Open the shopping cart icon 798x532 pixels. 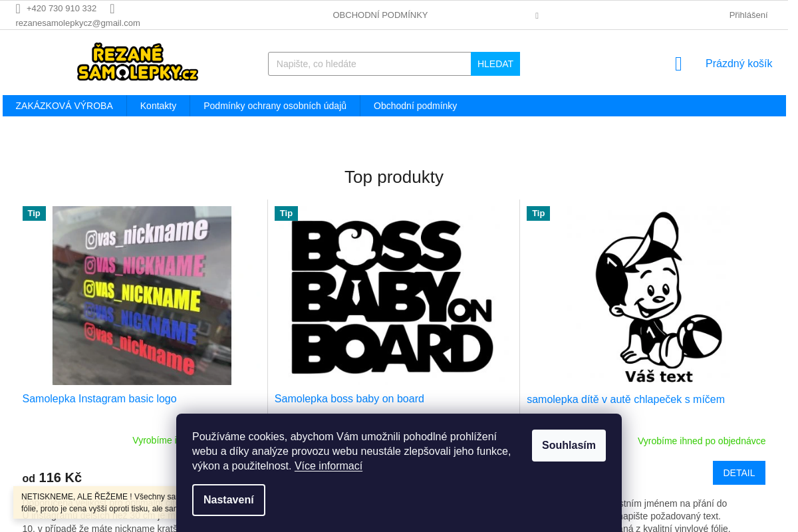click(678, 64)
